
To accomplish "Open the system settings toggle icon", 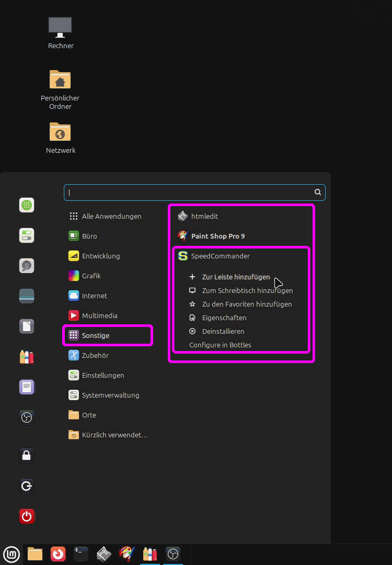I will [x=27, y=235].
